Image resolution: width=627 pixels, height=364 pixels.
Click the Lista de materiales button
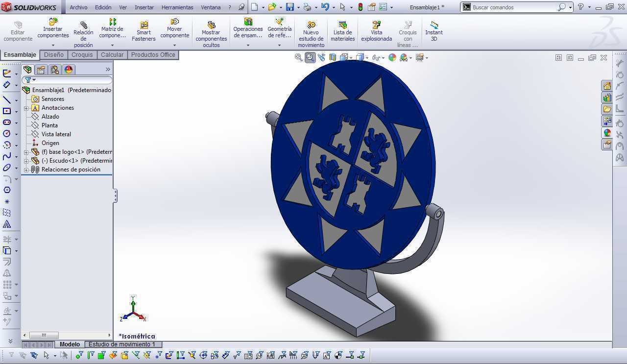(x=343, y=31)
